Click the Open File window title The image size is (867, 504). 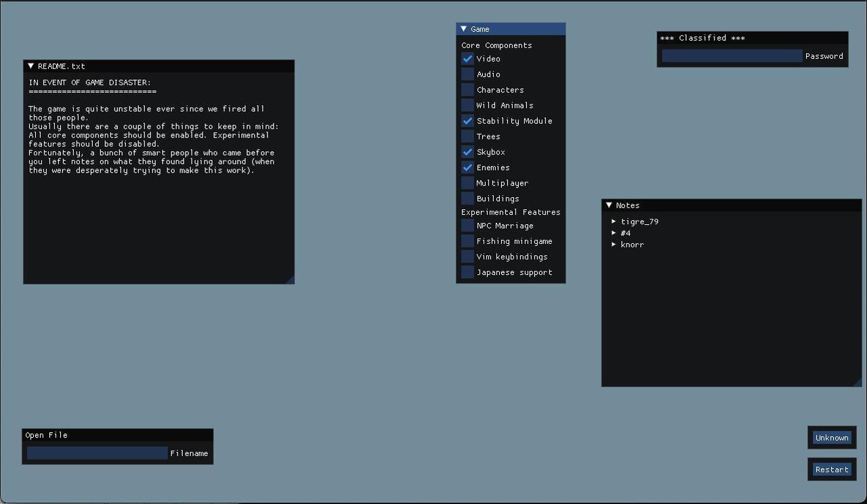(118, 435)
